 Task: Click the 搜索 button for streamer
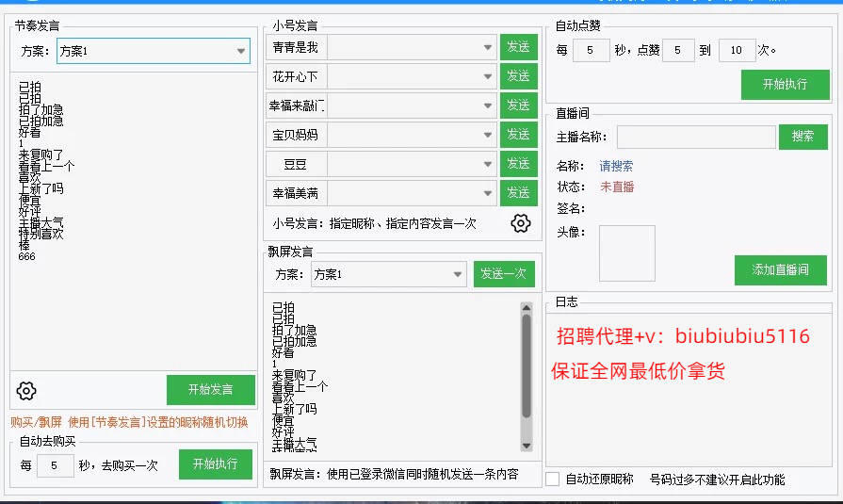[x=802, y=137]
